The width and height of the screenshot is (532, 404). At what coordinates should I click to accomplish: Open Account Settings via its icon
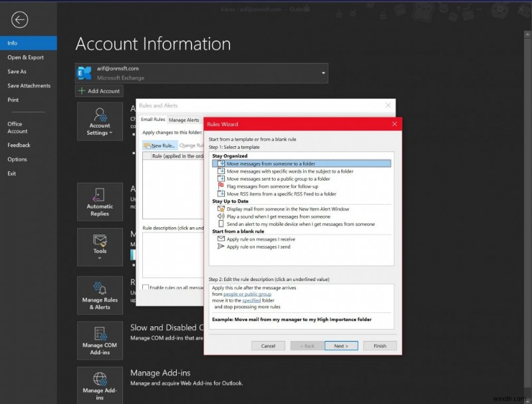point(99,116)
